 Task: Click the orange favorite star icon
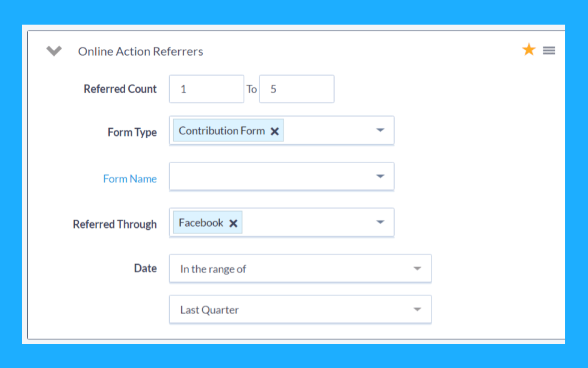529,50
